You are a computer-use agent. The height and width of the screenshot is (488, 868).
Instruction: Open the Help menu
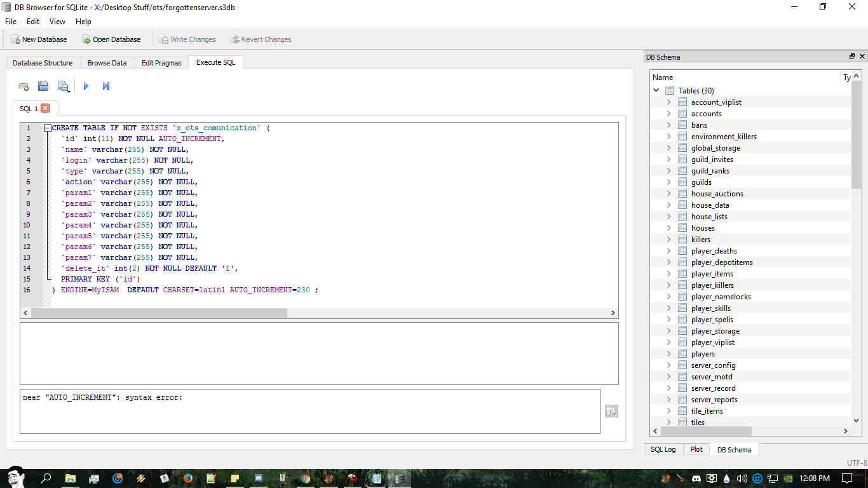(83, 22)
